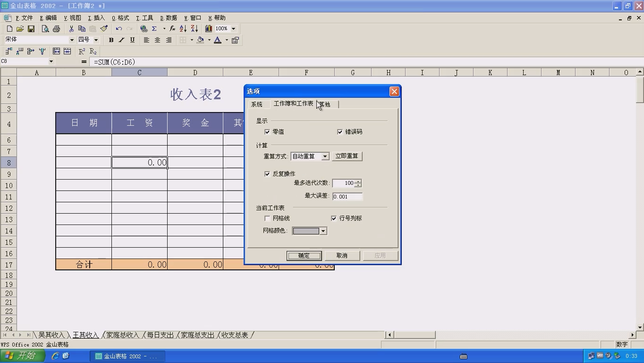
Task: Open the font size 四号 dropdown
Action: pos(96,40)
